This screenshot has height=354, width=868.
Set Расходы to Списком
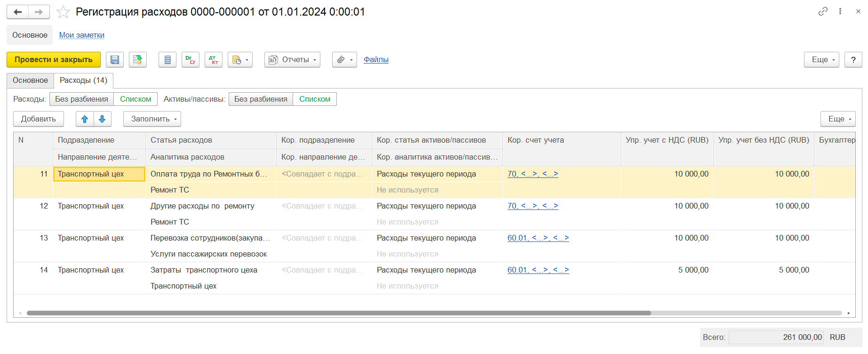(135, 99)
